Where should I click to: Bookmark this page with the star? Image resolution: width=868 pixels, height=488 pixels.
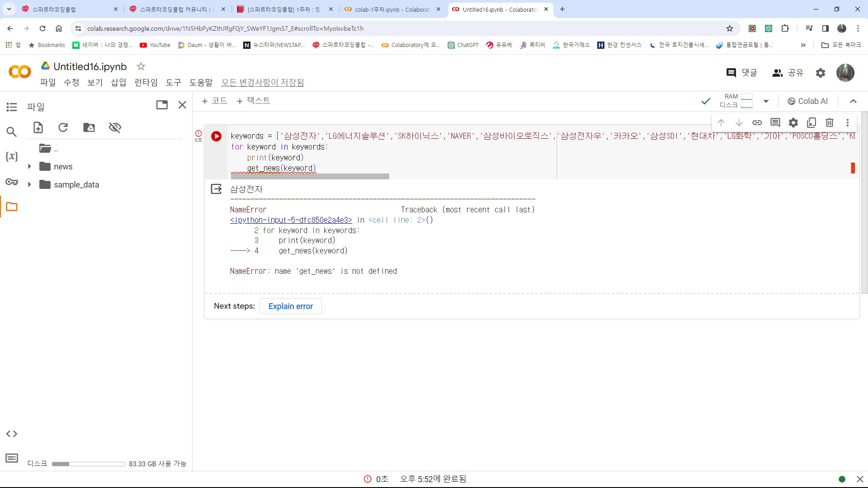pyautogui.click(x=730, y=28)
